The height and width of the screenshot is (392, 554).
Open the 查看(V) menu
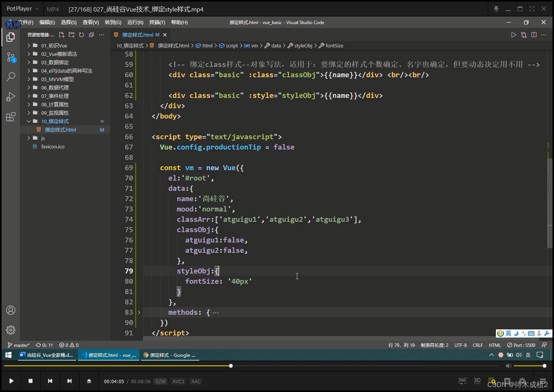tap(91, 23)
